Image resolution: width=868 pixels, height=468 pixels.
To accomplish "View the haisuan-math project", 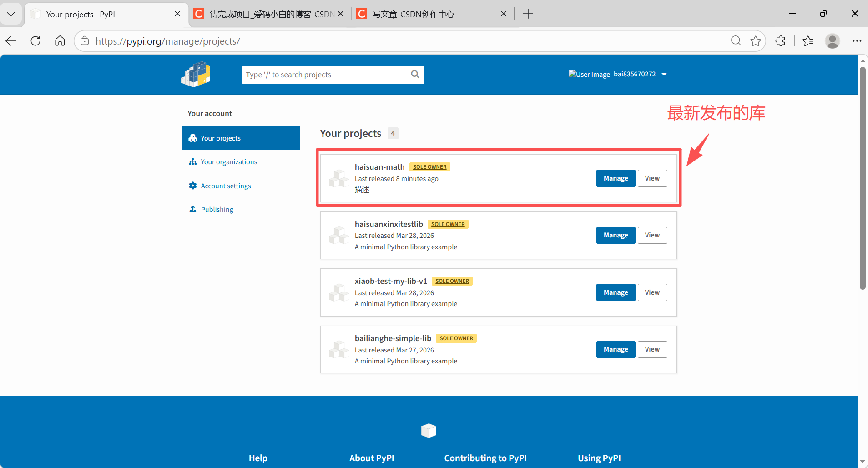I will [652, 178].
